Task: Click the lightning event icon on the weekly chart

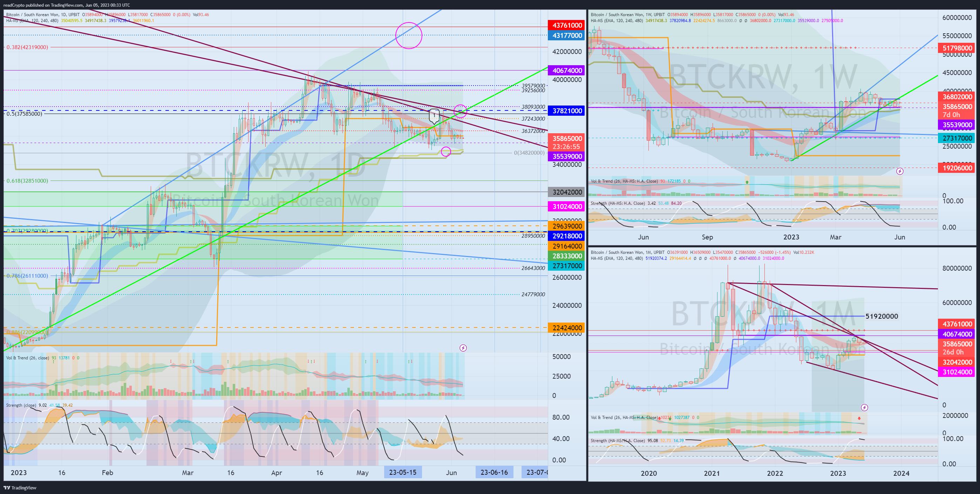Action: (900, 171)
